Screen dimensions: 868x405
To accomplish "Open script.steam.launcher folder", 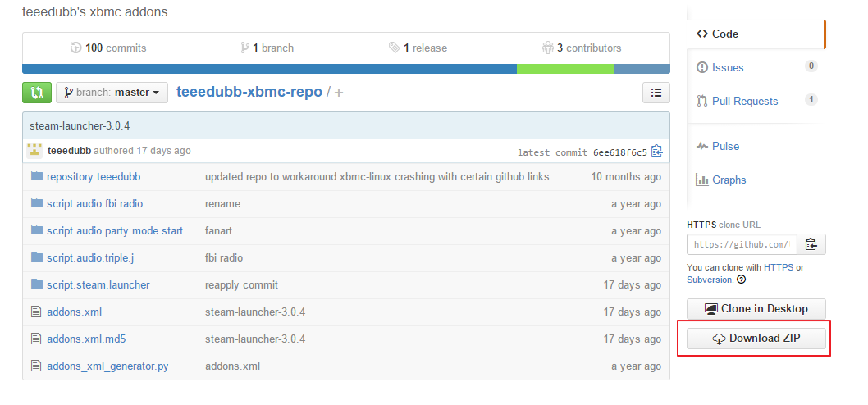I will 98,285.
